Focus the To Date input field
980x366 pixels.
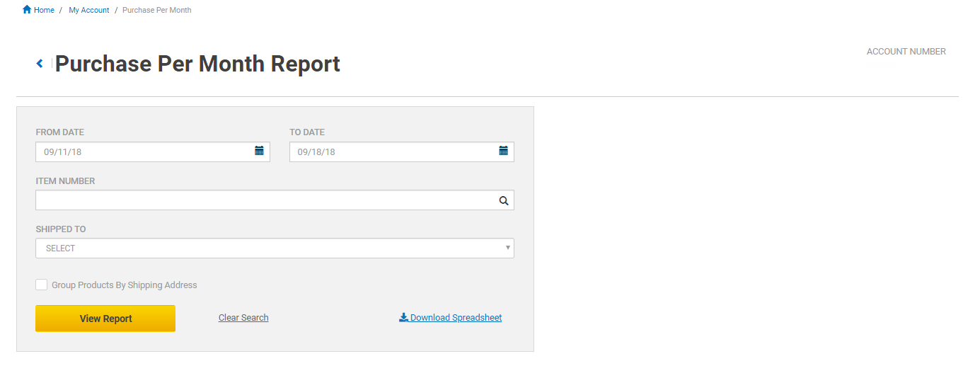(402, 151)
